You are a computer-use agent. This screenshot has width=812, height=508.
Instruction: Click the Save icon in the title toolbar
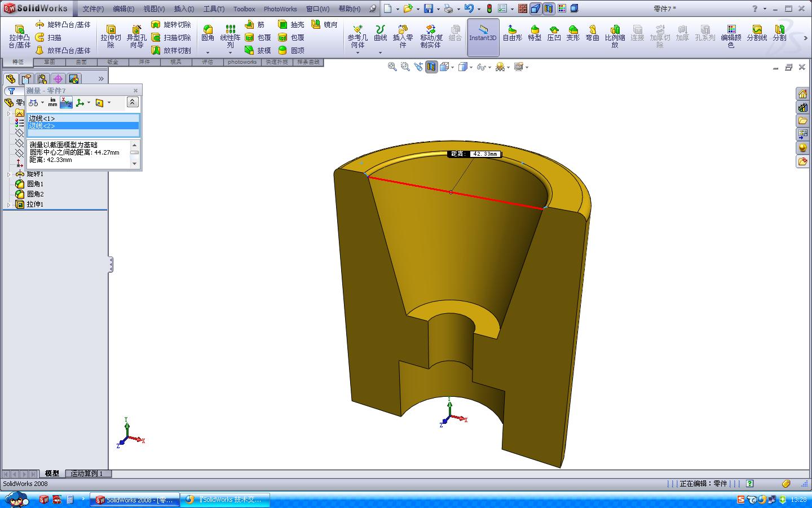pyautogui.click(x=429, y=8)
